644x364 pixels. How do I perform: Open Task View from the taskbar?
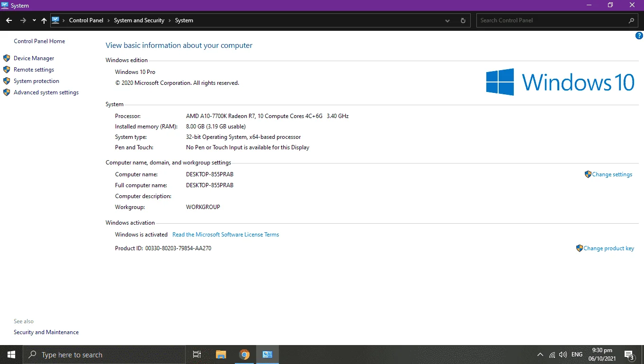197,355
